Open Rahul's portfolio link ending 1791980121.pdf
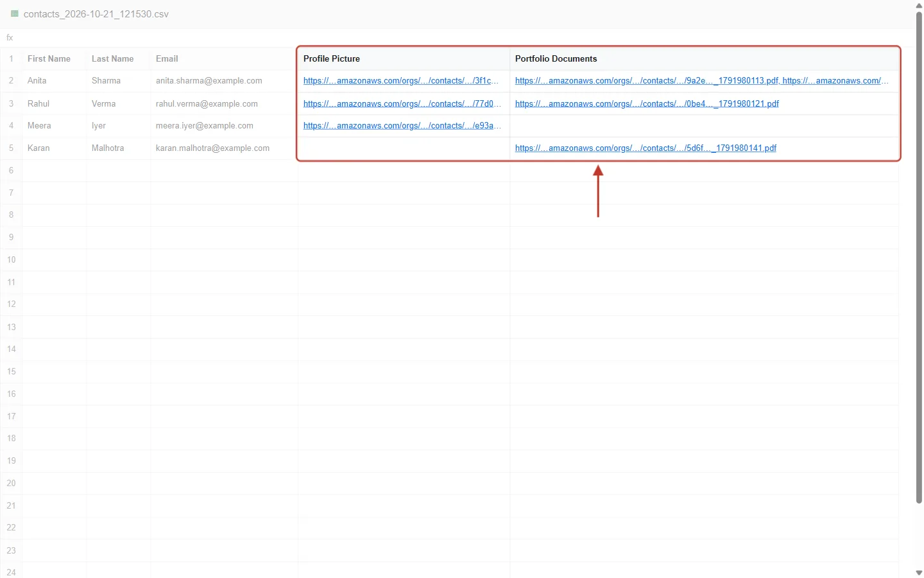Screen dimensions: 924x578 (647, 103)
